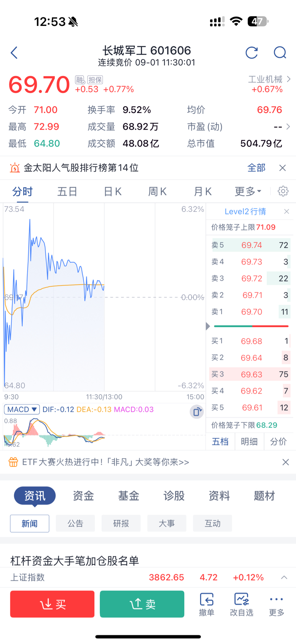Image resolution: width=296 pixels, height=644 pixels.
Task: Open 杠杆资金大手笔加仓股名单 news article
Action: coord(75,560)
